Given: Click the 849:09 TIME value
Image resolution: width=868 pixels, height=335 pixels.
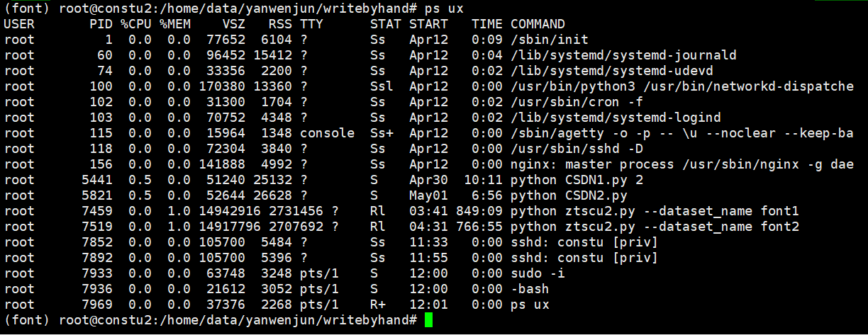Looking at the screenshot, I should coord(479,211).
